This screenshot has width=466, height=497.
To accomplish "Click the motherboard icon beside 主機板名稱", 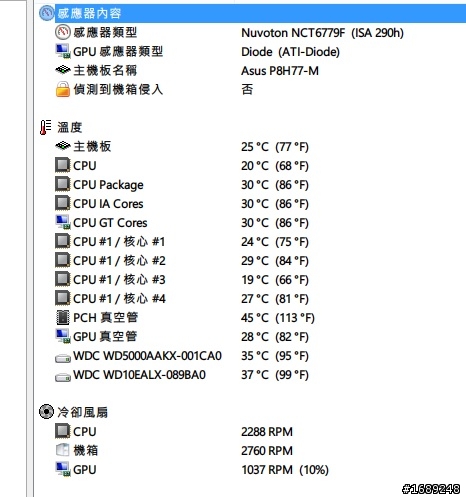I will pyautogui.click(x=63, y=70).
